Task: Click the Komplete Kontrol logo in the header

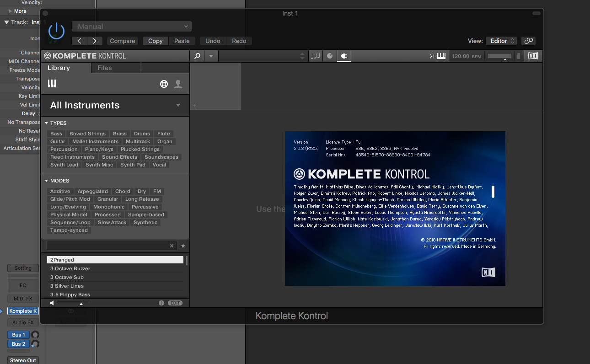Action: (85, 56)
